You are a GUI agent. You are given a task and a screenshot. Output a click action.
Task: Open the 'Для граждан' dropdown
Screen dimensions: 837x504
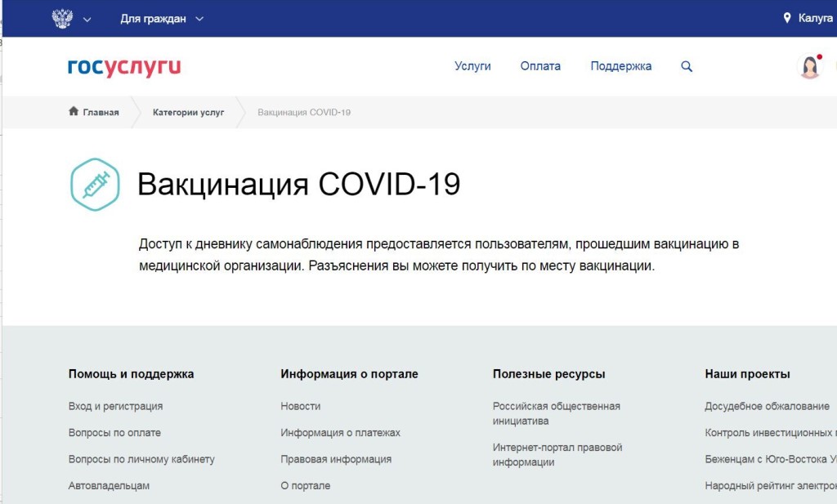coord(161,18)
